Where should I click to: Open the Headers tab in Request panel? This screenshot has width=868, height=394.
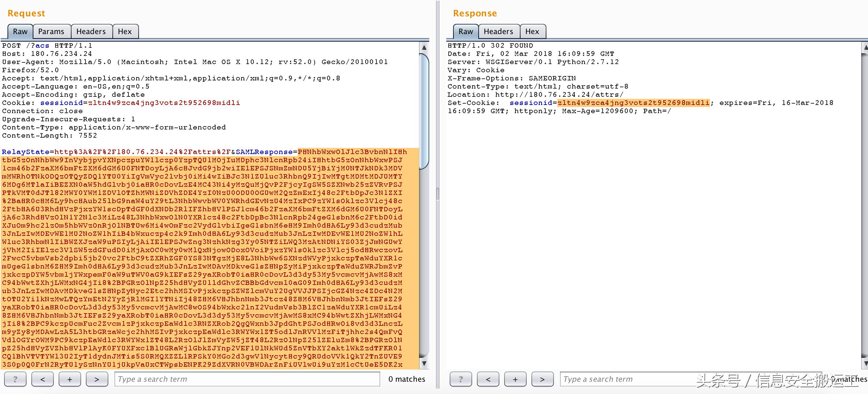(91, 31)
